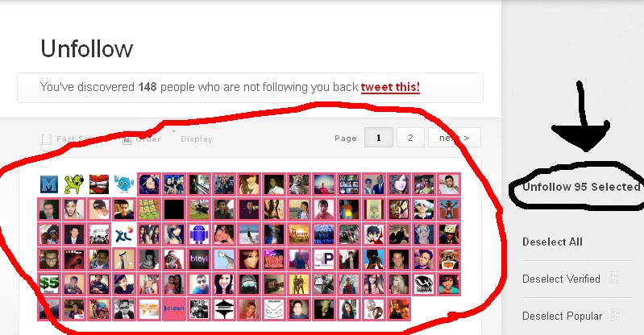The height and width of the screenshot is (335, 644).
Task: Open the Order option
Action: (142, 139)
